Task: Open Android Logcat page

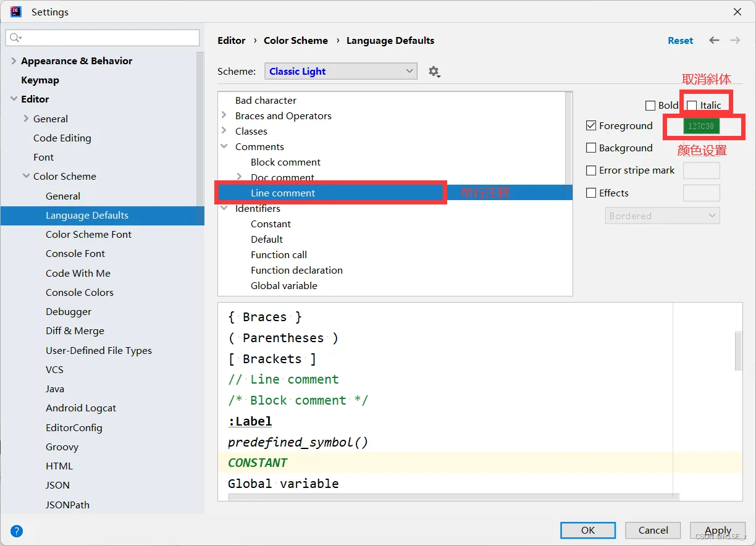Action: [x=81, y=408]
